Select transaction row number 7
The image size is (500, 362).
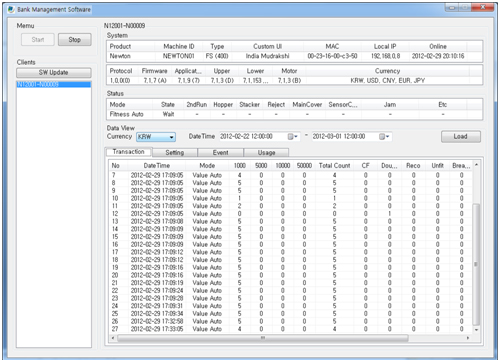tap(291, 175)
